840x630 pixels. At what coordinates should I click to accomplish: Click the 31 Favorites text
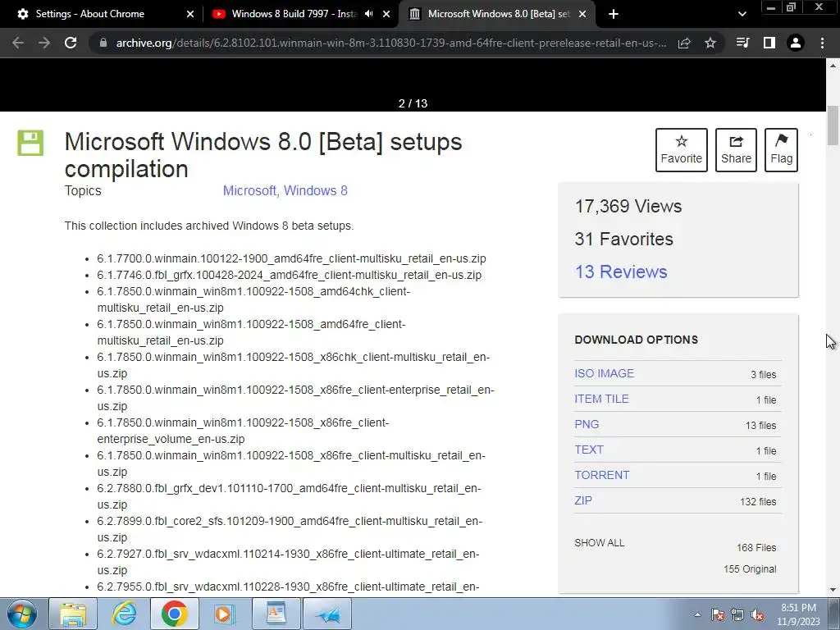point(623,240)
